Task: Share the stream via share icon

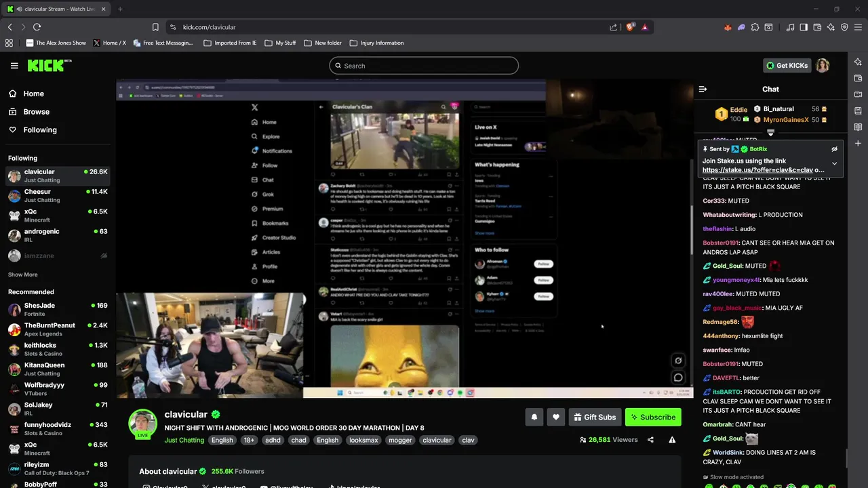Action: [650, 440]
